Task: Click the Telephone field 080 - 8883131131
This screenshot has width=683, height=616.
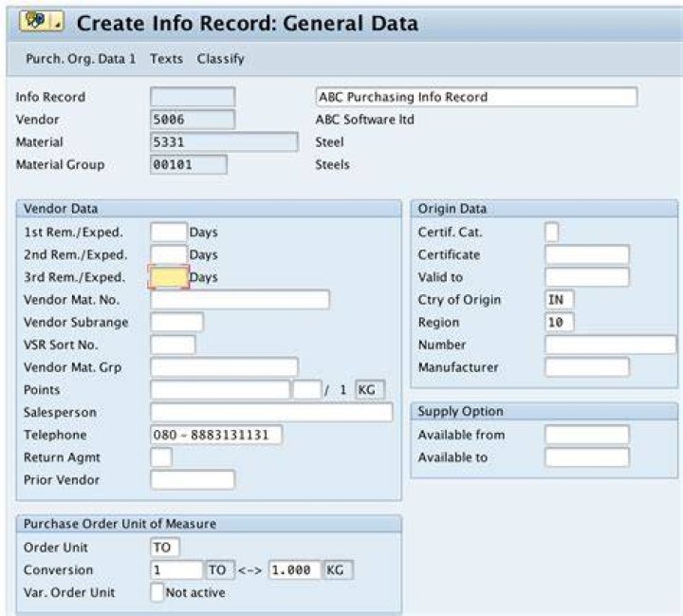Action: 216,435
